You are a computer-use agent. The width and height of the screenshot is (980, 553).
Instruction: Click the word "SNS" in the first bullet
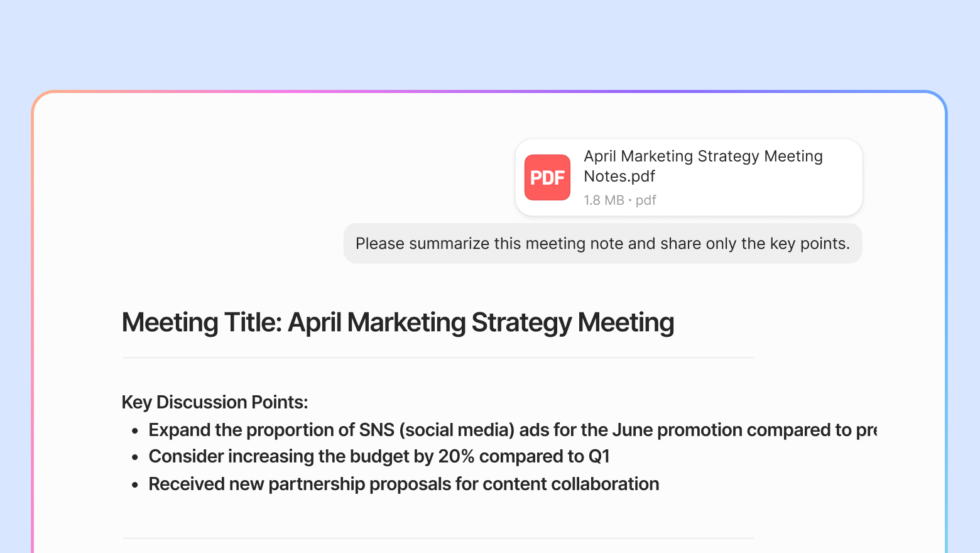click(x=376, y=430)
